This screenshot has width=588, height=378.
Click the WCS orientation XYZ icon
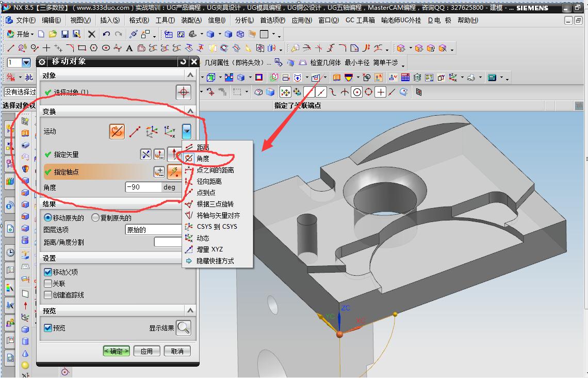pos(453,77)
